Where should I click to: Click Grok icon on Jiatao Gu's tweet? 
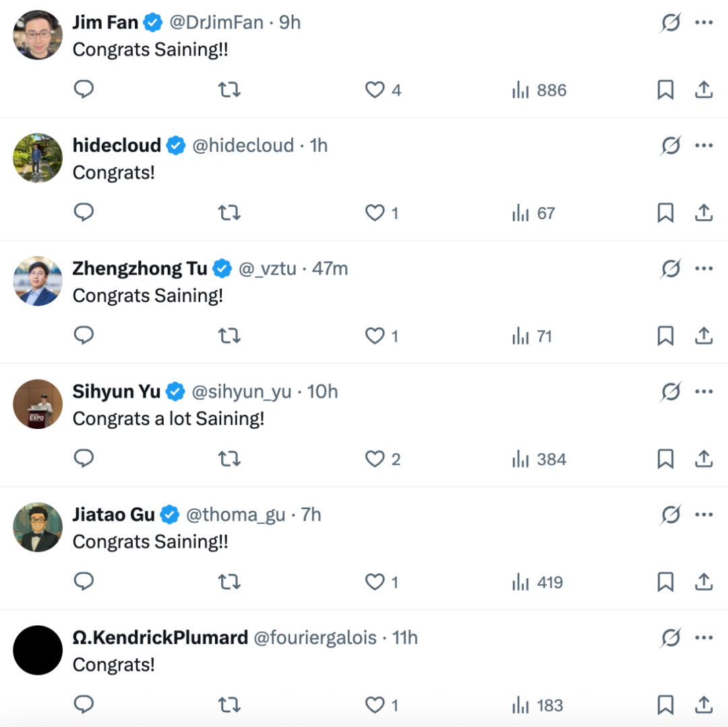[x=670, y=515]
